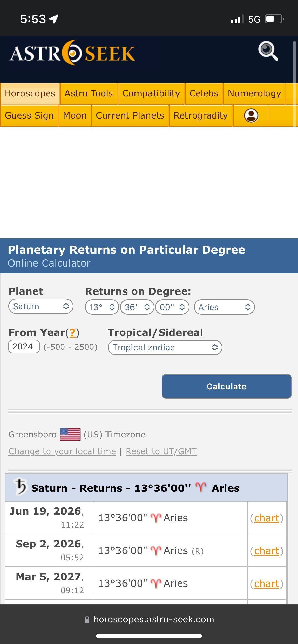Open the Planet dropdown showing Saturn
Image resolution: width=298 pixels, height=644 pixels.
(x=41, y=306)
